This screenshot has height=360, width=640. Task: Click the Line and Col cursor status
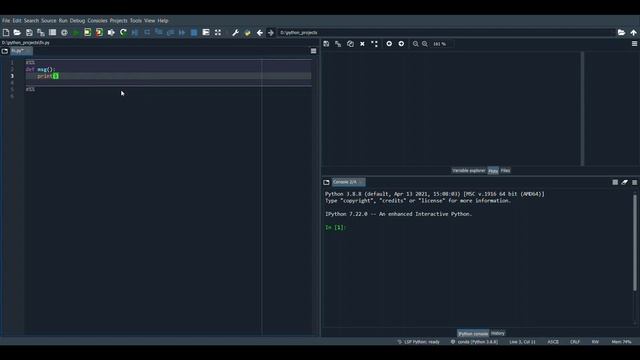pos(522,342)
